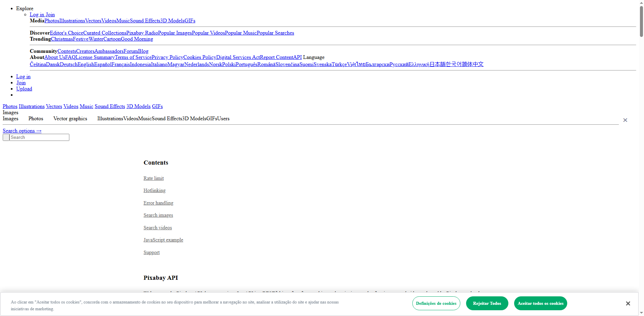This screenshot has height=316, width=644.
Task: Click the scrollbar down arrow
Action: click(641, 313)
